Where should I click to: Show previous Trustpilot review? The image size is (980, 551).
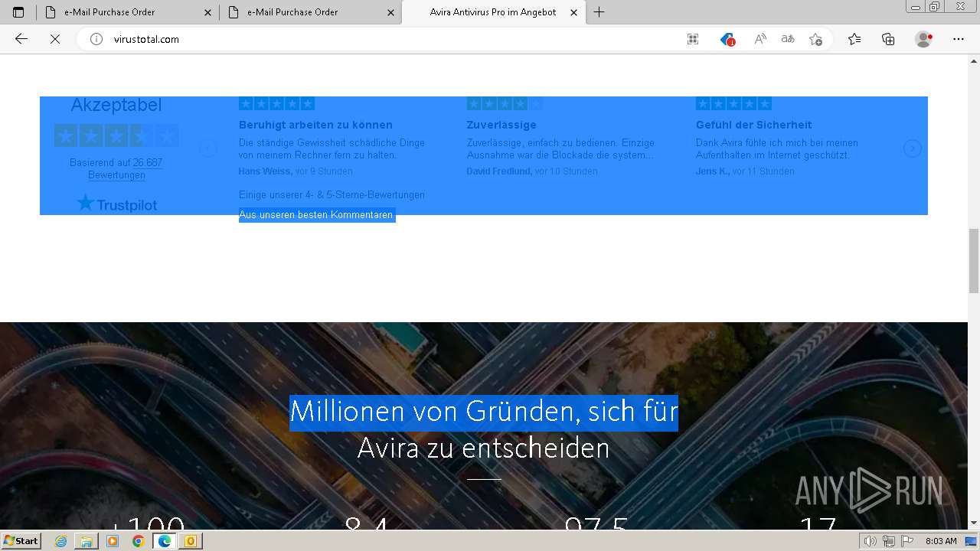[x=208, y=148]
